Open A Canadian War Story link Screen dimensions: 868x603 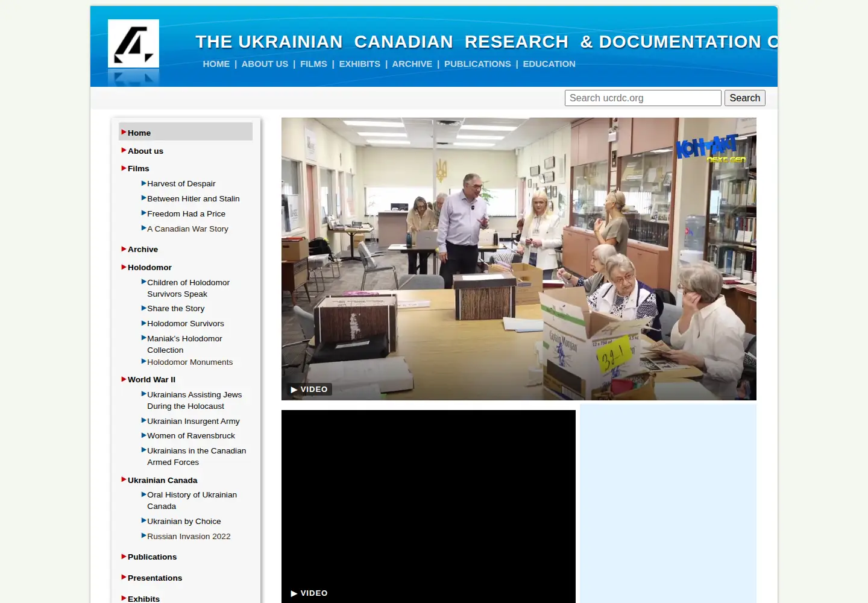[187, 229]
